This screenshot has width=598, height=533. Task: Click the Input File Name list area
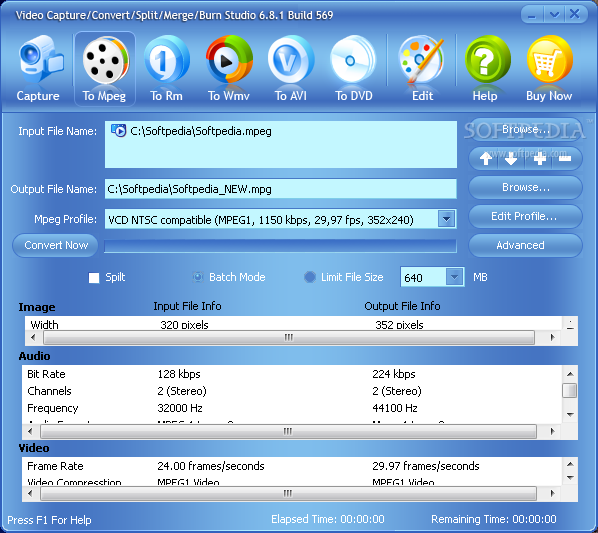[x=281, y=144]
